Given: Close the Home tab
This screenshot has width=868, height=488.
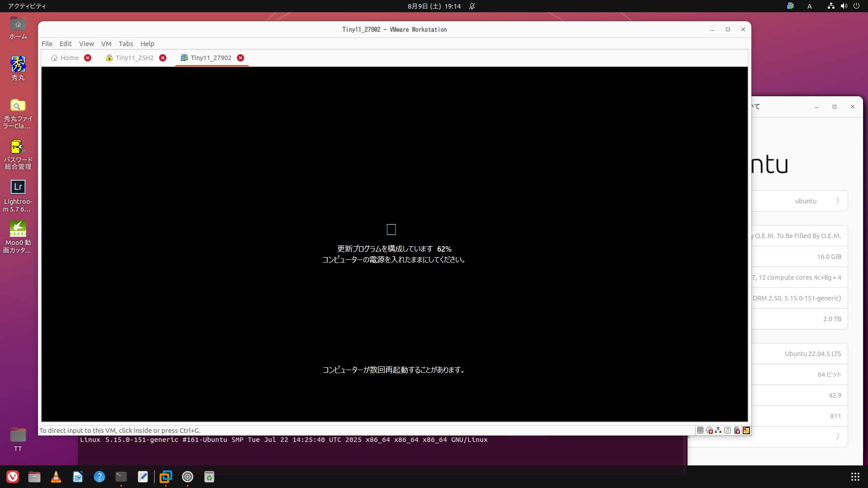Looking at the screenshot, I should pyautogui.click(x=88, y=58).
